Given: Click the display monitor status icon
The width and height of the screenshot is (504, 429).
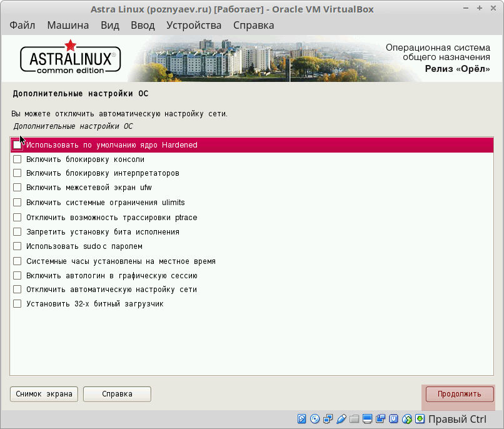Looking at the screenshot, I should pos(368,419).
